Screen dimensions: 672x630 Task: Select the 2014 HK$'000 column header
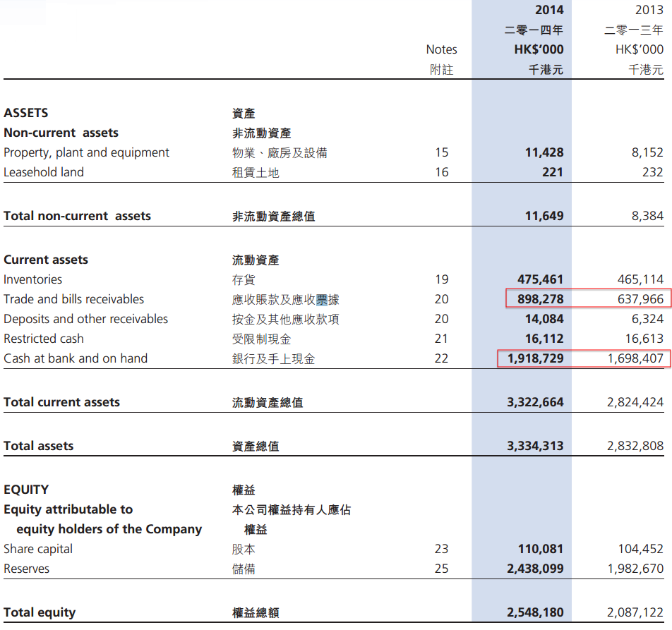click(539, 49)
